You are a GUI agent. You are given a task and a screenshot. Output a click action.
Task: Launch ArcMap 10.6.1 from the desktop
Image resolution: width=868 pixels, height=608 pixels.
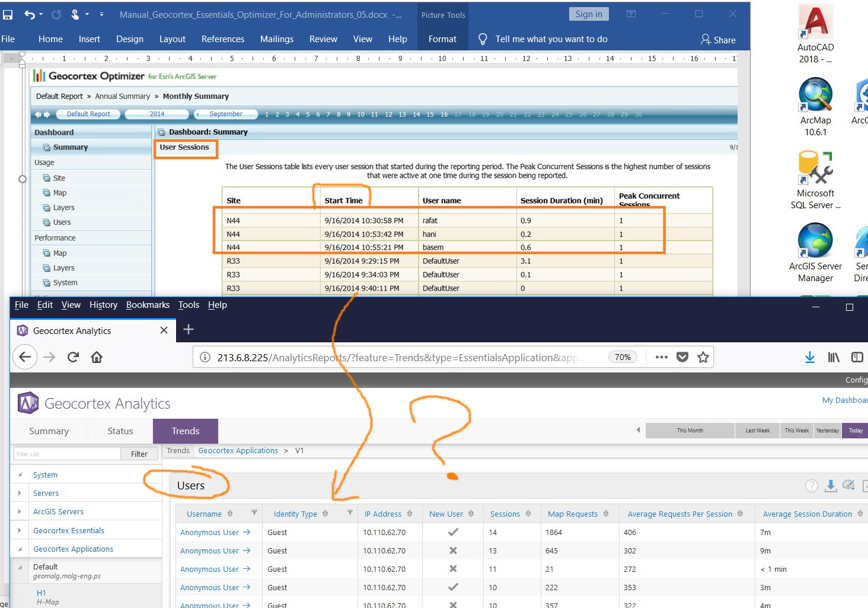816,107
